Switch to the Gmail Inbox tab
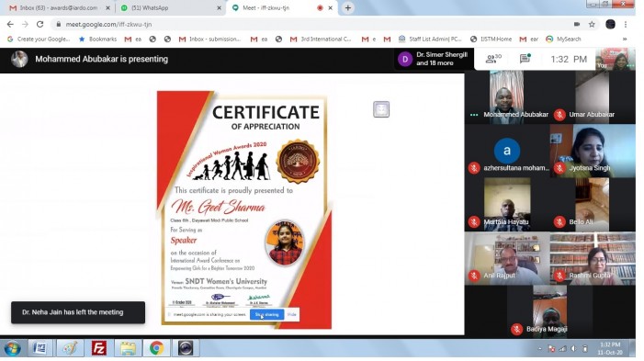Image resolution: width=644 pixels, height=361 pixels. pos(59,7)
